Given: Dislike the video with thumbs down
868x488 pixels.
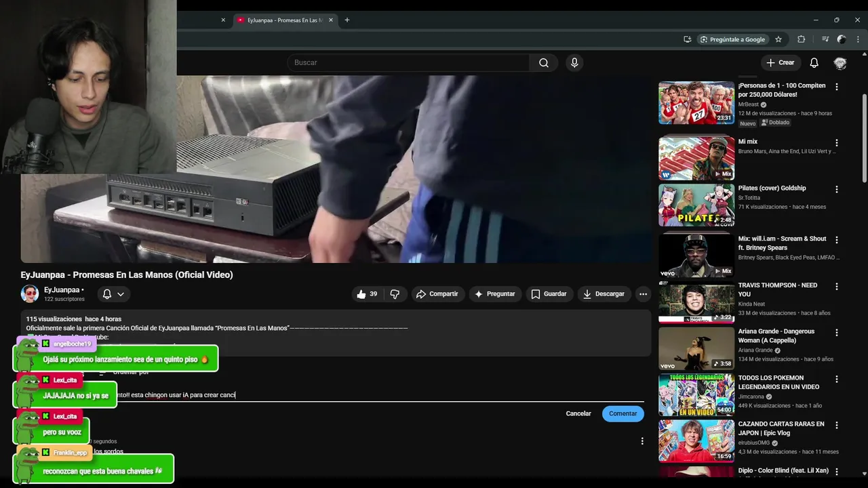Looking at the screenshot, I should pyautogui.click(x=395, y=294).
